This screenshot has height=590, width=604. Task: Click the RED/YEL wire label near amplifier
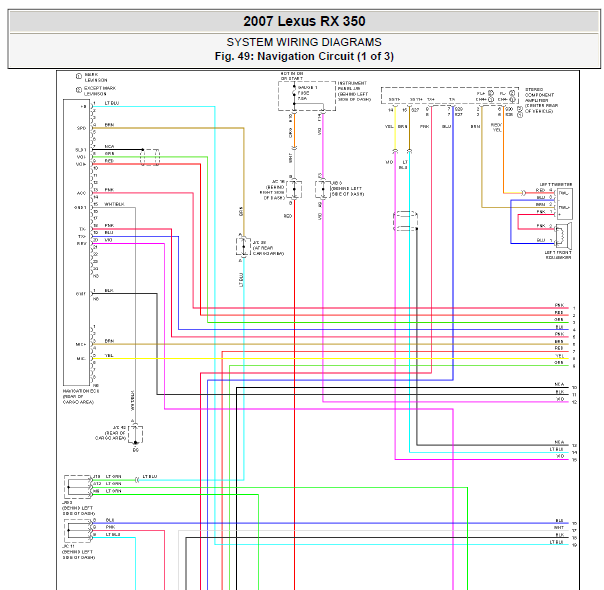(496, 127)
